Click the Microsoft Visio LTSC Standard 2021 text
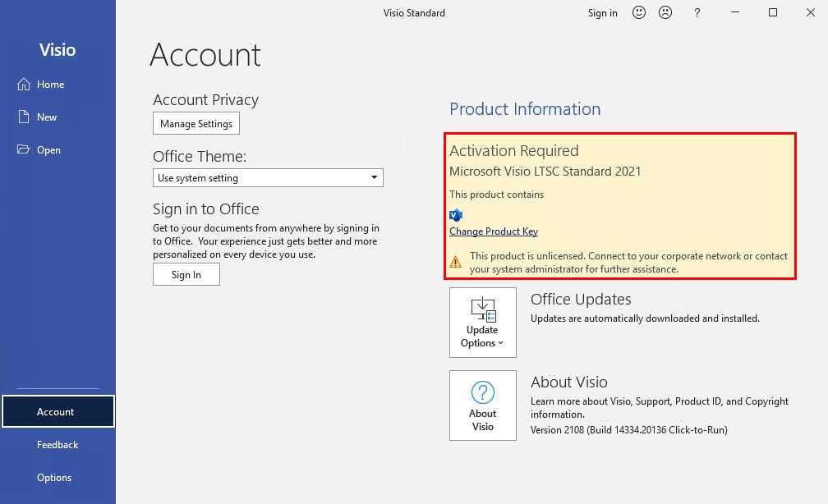 [545, 172]
